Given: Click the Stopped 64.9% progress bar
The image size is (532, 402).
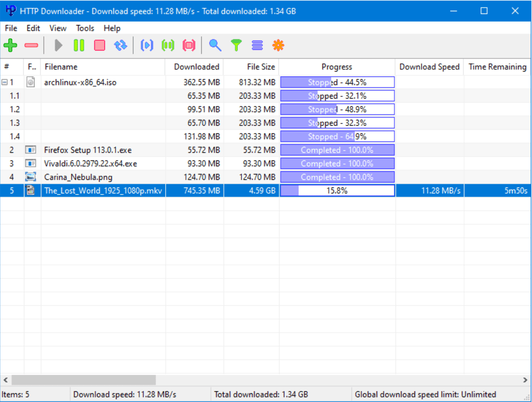Looking at the screenshot, I should (x=338, y=137).
